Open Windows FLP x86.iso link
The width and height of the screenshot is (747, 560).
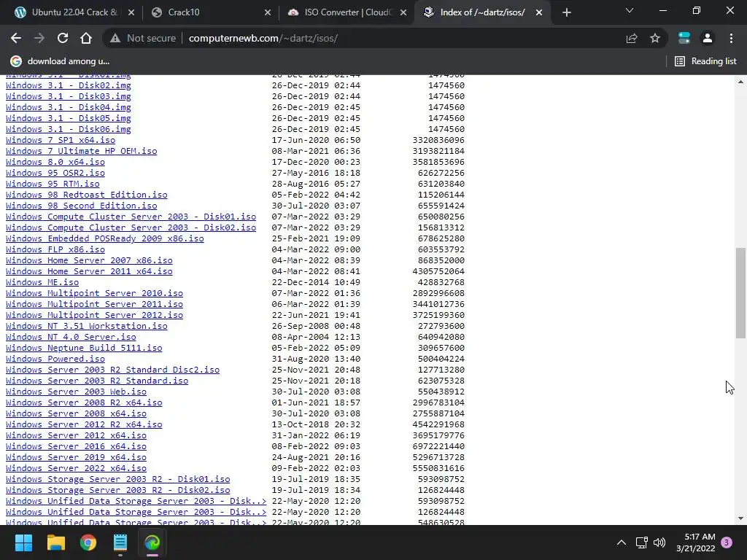[55, 249]
